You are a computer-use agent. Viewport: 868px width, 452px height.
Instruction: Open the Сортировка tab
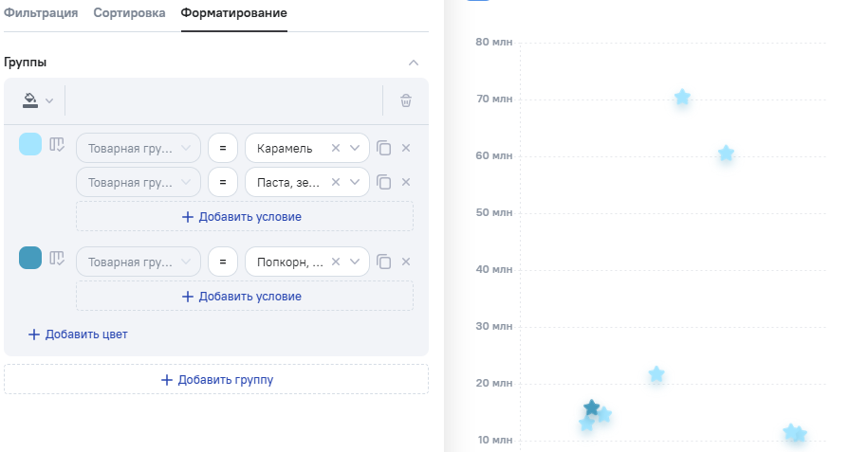click(x=129, y=13)
